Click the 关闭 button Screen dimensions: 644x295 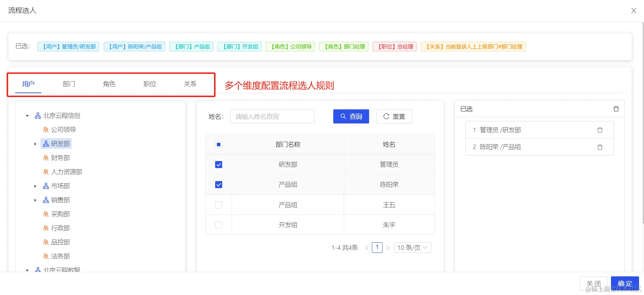point(593,283)
